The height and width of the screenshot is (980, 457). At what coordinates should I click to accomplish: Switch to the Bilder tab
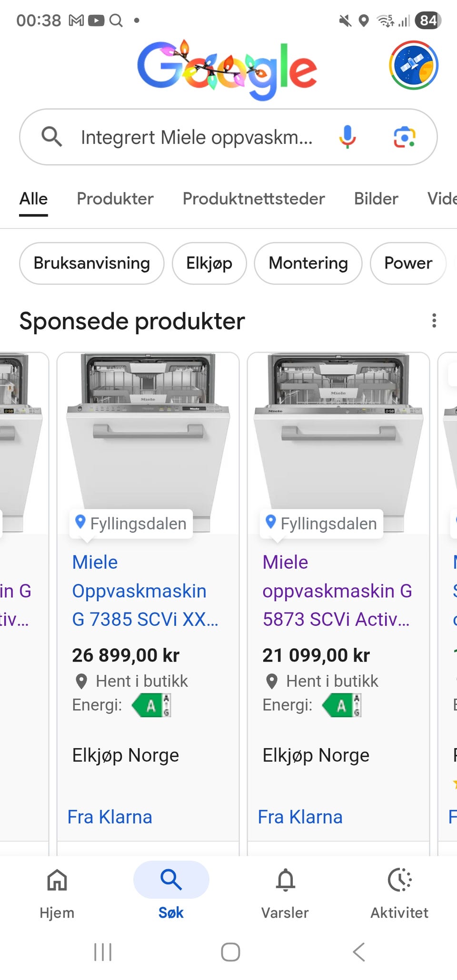click(376, 198)
